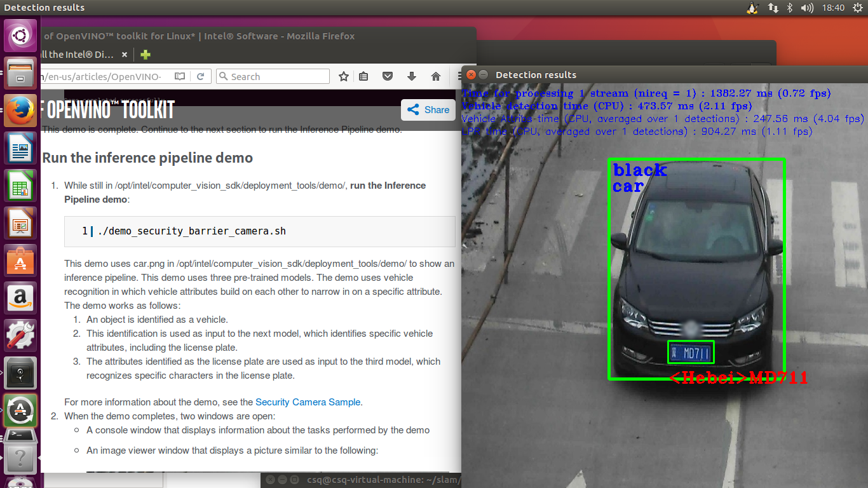
Task: Open a new Firefox tab
Action: (146, 55)
